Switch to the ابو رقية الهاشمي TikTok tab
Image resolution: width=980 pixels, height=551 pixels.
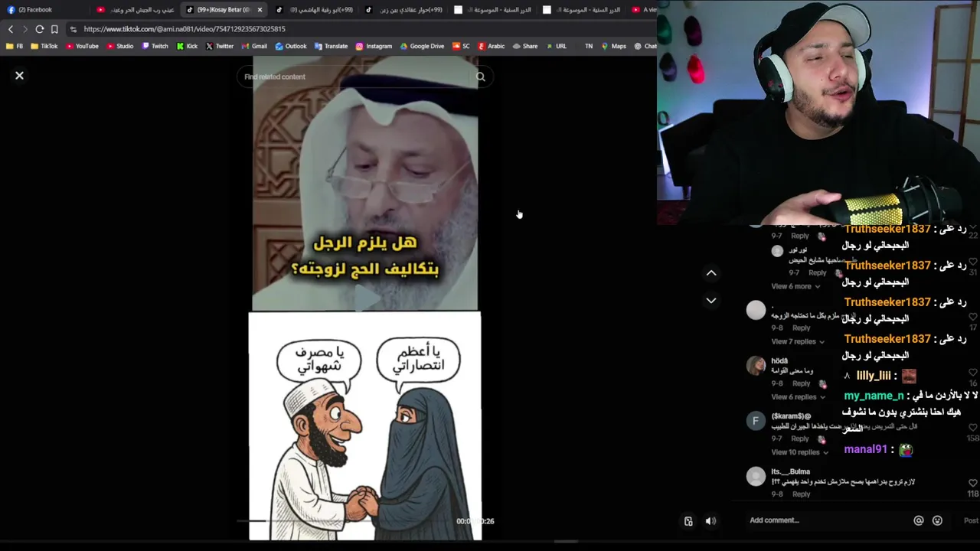coord(315,10)
